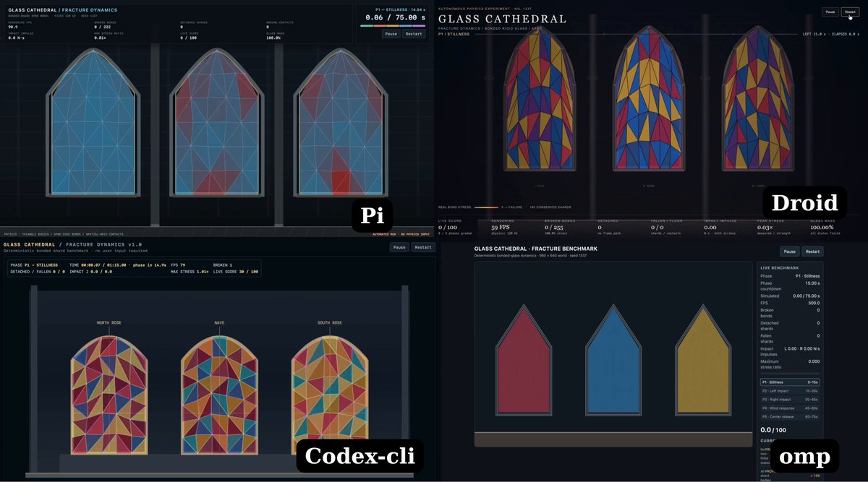Restart the omp Fracture Benchmark

pos(812,251)
